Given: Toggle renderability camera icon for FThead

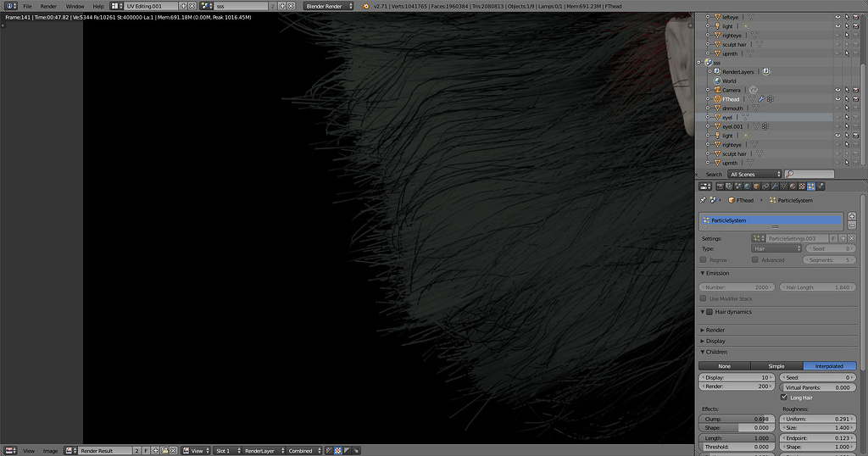Looking at the screenshot, I should [x=856, y=99].
